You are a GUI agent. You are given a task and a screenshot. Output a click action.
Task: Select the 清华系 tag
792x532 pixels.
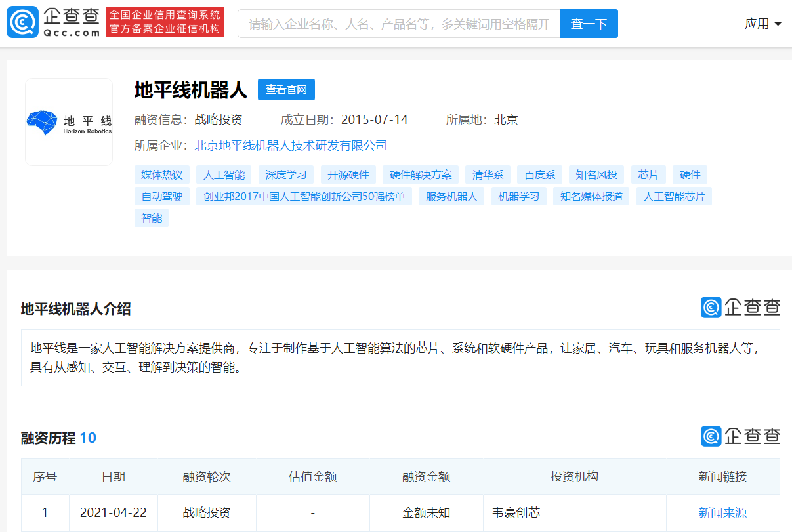click(488, 174)
